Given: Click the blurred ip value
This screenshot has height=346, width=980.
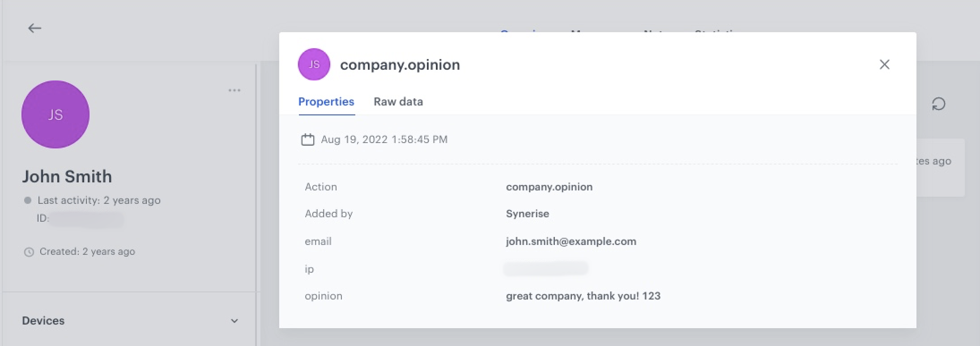Looking at the screenshot, I should 546,269.
